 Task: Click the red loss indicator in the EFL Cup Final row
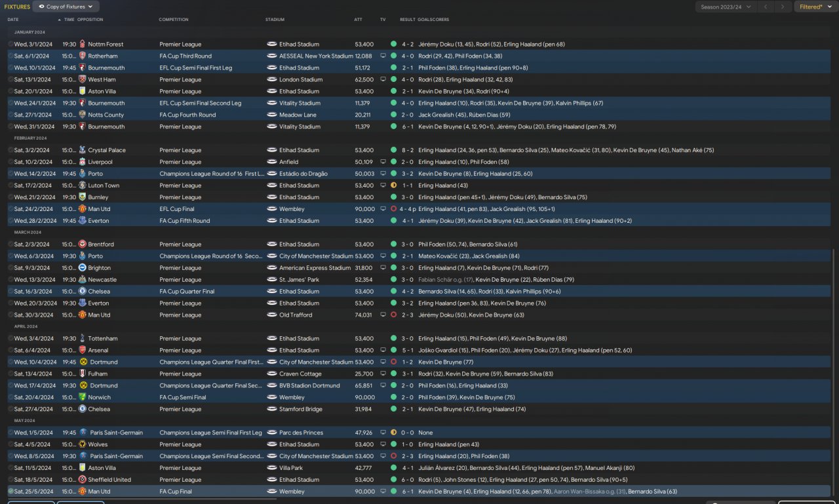tap(393, 209)
